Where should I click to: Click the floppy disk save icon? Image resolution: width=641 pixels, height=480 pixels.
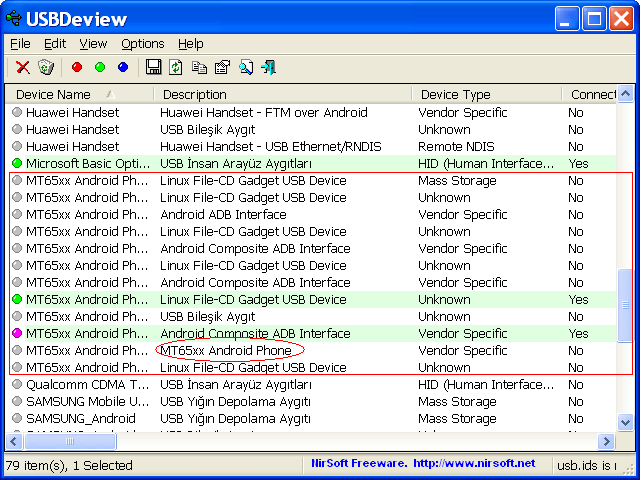(x=154, y=67)
